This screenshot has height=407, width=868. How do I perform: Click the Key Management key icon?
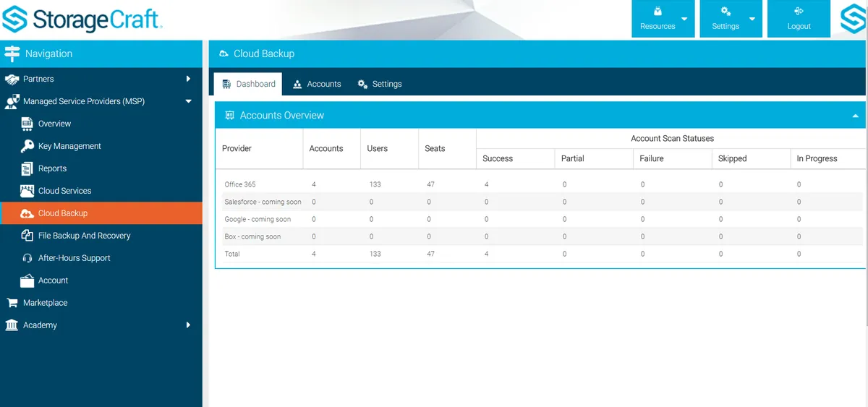tap(27, 146)
